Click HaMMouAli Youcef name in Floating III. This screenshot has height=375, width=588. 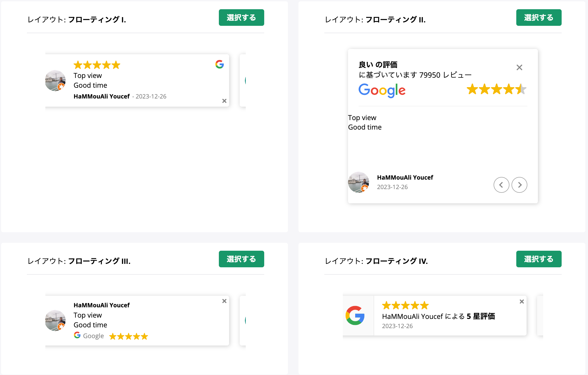tap(102, 305)
